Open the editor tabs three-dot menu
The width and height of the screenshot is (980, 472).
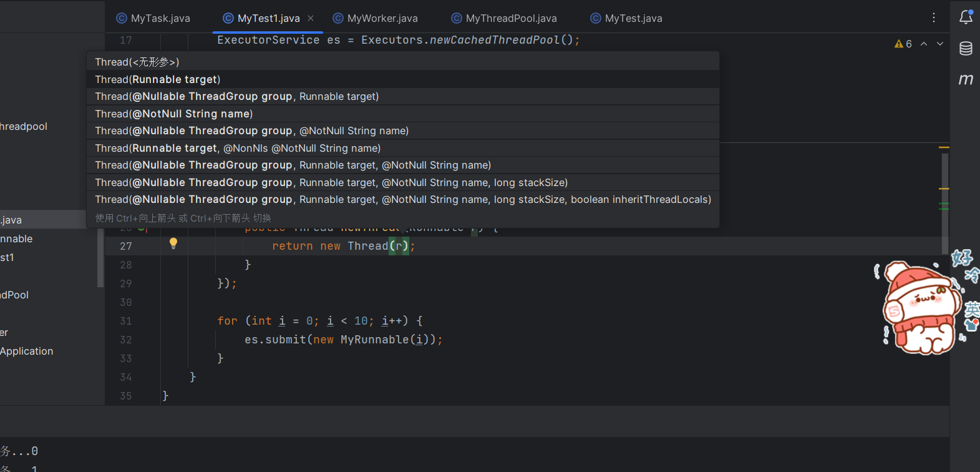(934, 18)
